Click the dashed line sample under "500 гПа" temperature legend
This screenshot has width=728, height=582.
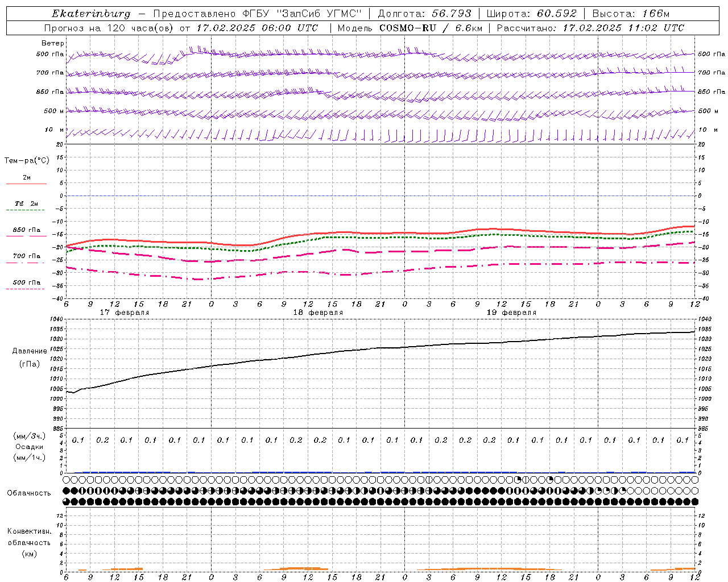(26, 289)
